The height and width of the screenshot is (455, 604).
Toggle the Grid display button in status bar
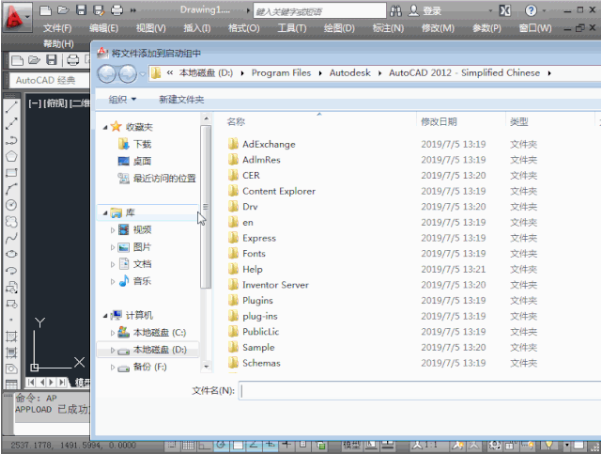(x=188, y=446)
